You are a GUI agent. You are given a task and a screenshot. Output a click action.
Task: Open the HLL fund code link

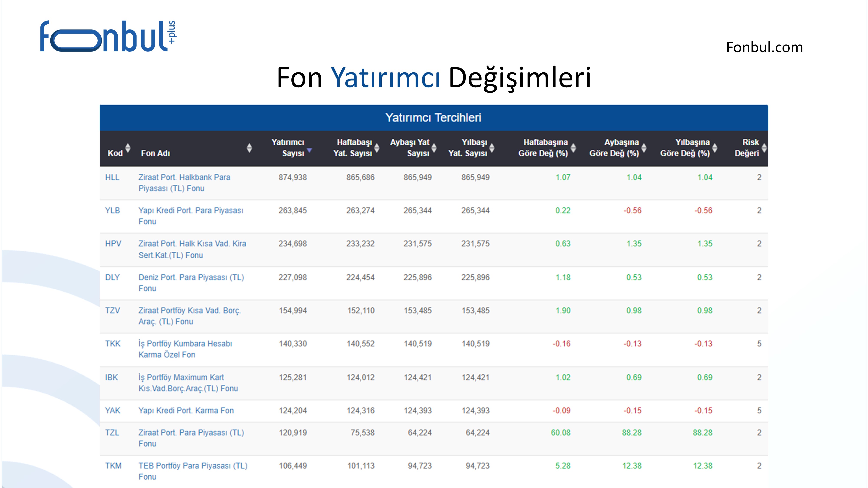click(112, 177)
